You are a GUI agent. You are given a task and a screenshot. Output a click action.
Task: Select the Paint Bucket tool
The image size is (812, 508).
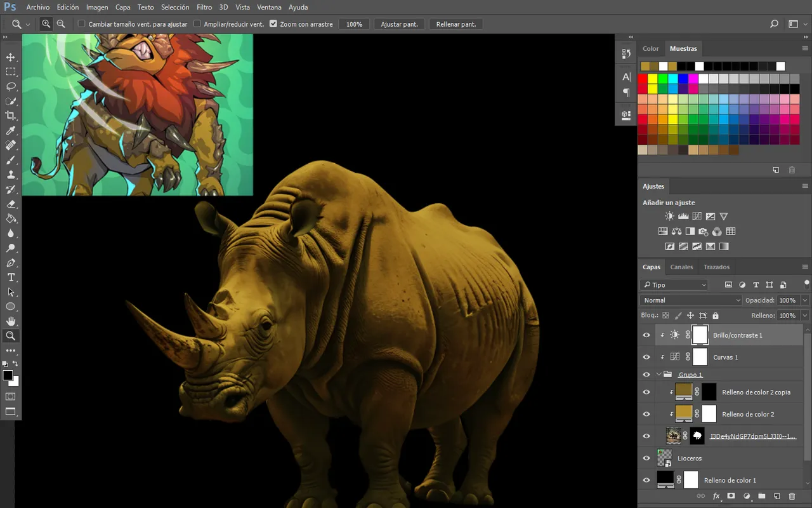11,218
